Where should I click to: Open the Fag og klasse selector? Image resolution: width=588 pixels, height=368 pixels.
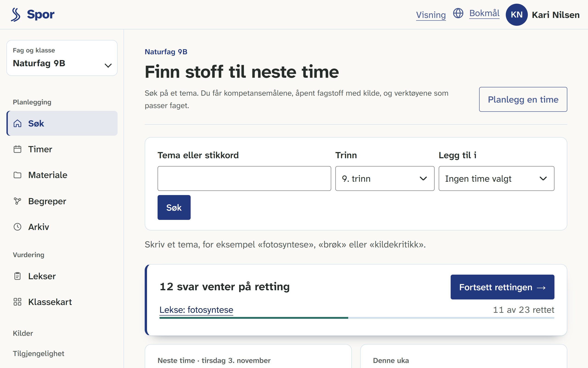[x=62, y=58]
